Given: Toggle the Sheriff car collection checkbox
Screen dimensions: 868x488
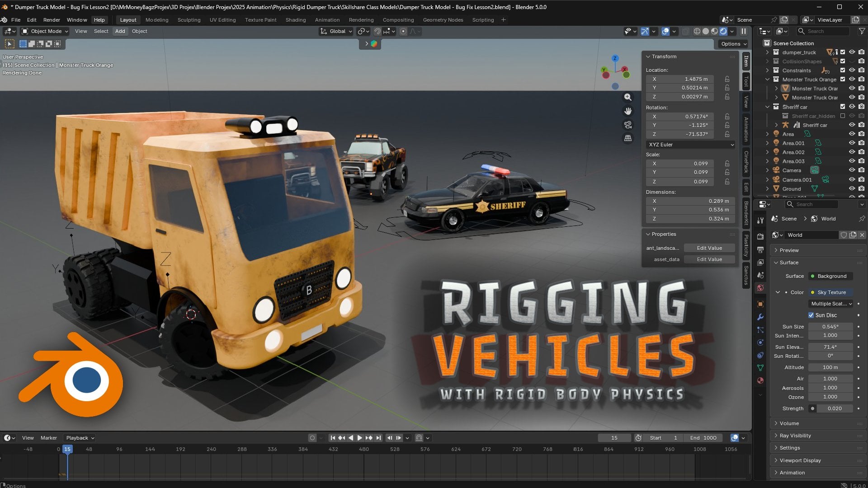Looking at the screenshot, I should pyautogui.click(x=842, y=107).
